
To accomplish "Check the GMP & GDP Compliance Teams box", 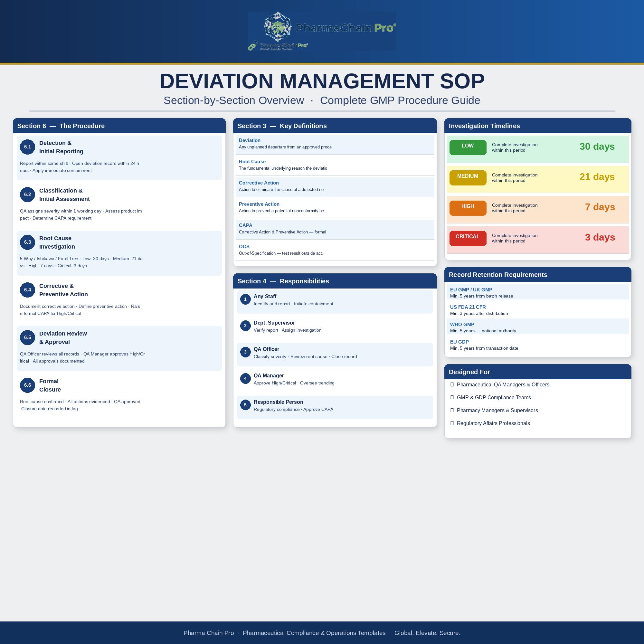I will tap(452, 398).
